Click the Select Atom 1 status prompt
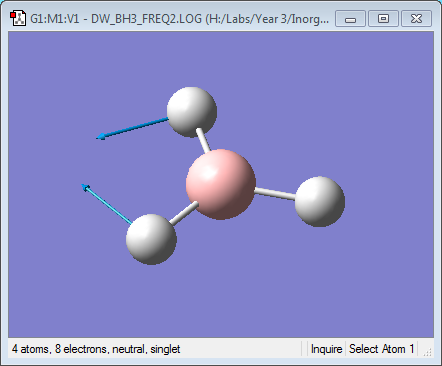Viewport: 442px width, 366px height. (x=382, y=349)
